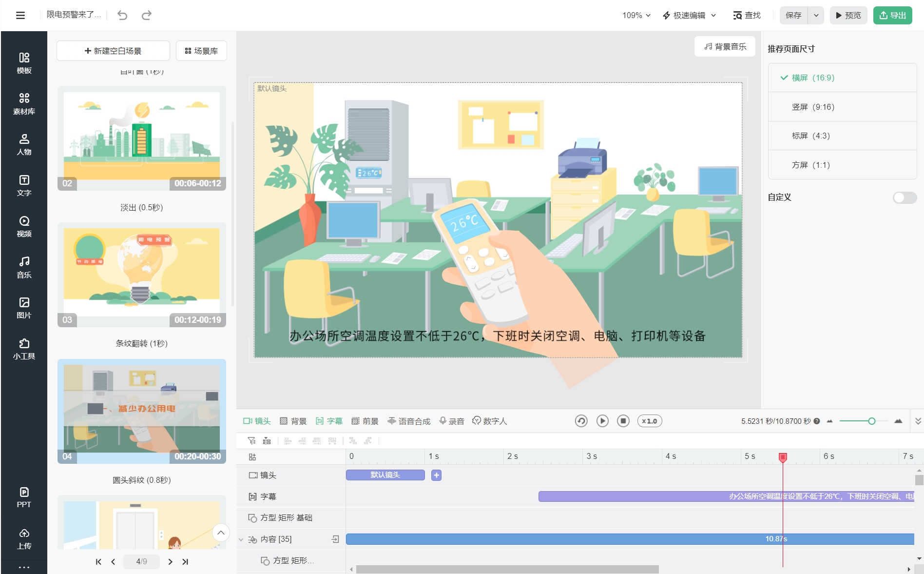The height and width of the screenshot is (574, 924).
Task: Go to the last scene page
Action: click(185, 562)
